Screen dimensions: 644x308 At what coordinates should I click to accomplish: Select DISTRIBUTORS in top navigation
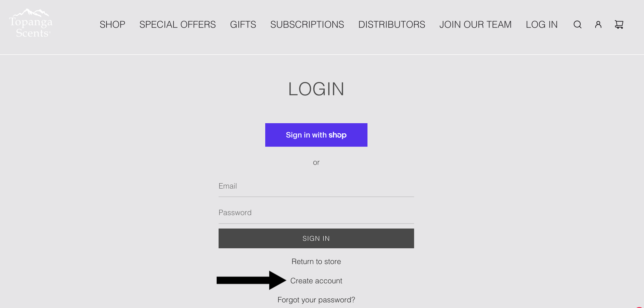coord(391,24)
